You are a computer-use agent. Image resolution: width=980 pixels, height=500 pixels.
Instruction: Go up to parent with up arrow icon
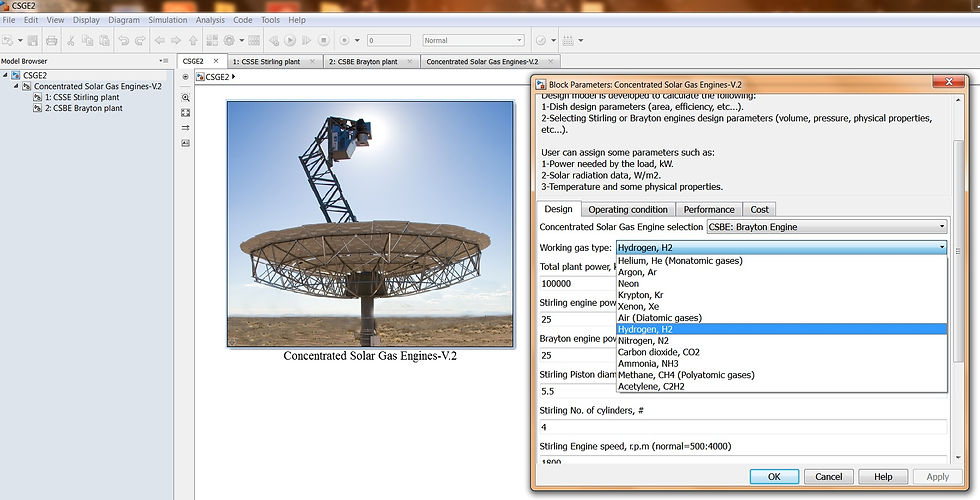tap(193, 41)
